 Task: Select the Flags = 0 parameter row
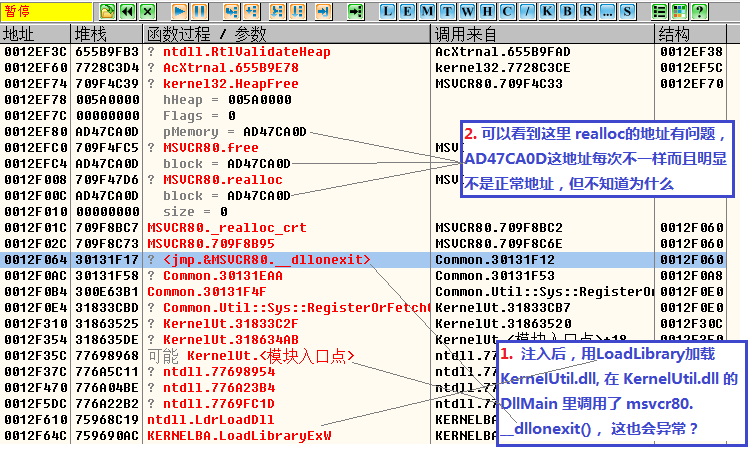tap(363, 115)
